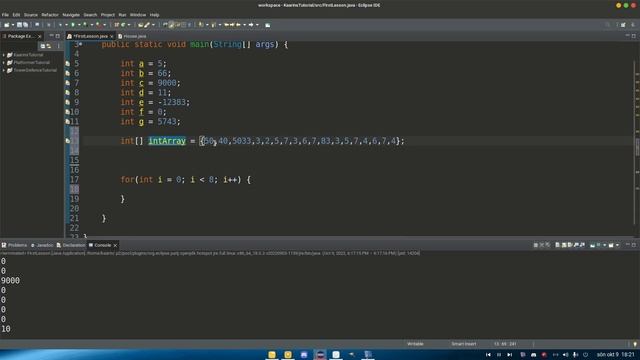Click the Collapse All icon in Package Explorer

pos(43,46)
